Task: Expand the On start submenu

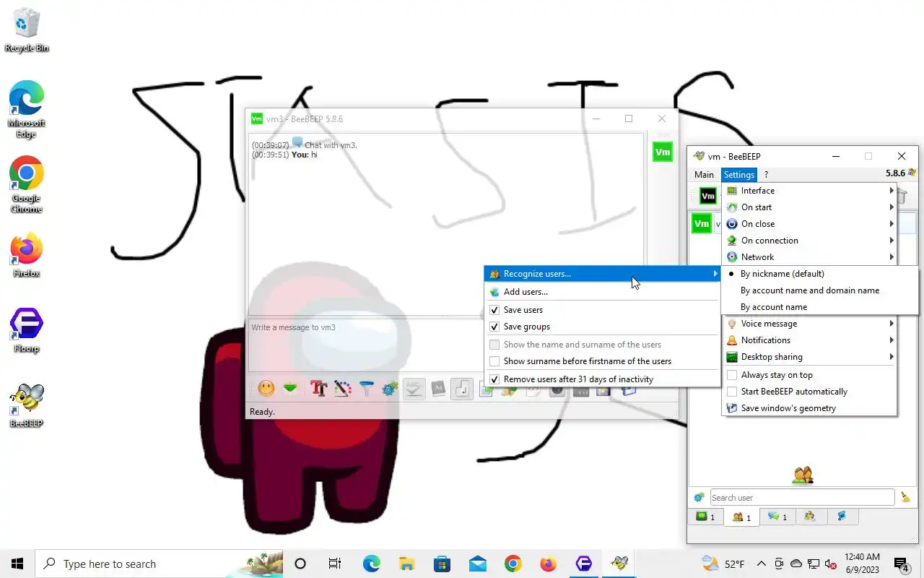Action: (810, 207)
